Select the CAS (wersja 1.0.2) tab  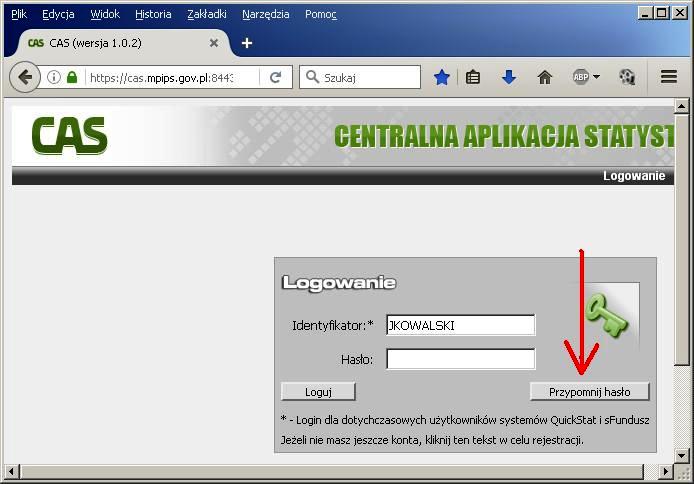[x=123, y=43]
